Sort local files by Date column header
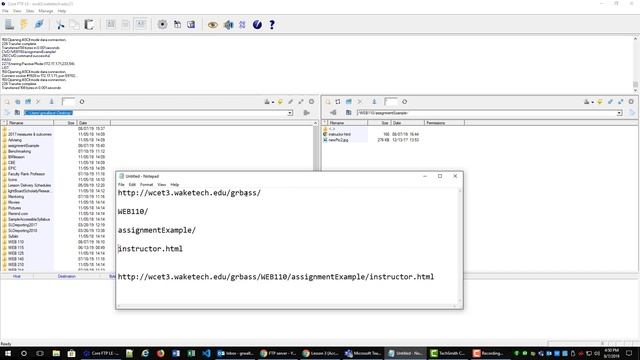 pos(94,123)
